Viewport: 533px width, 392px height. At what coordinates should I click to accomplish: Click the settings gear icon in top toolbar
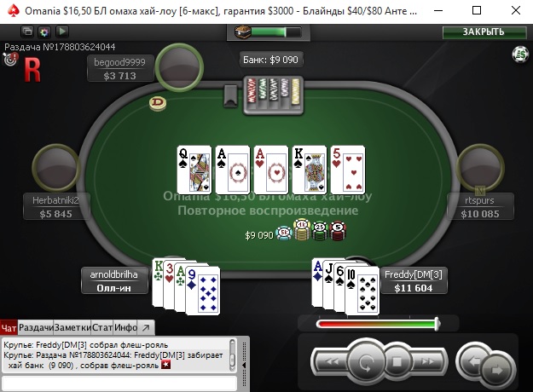coord(44,32)
